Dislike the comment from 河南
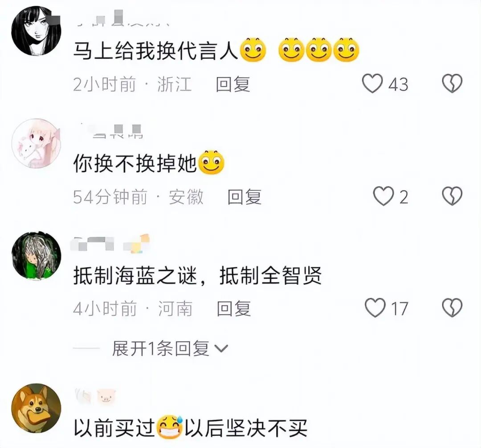Viewport: 481px width, 448px height. coord(452,308)
